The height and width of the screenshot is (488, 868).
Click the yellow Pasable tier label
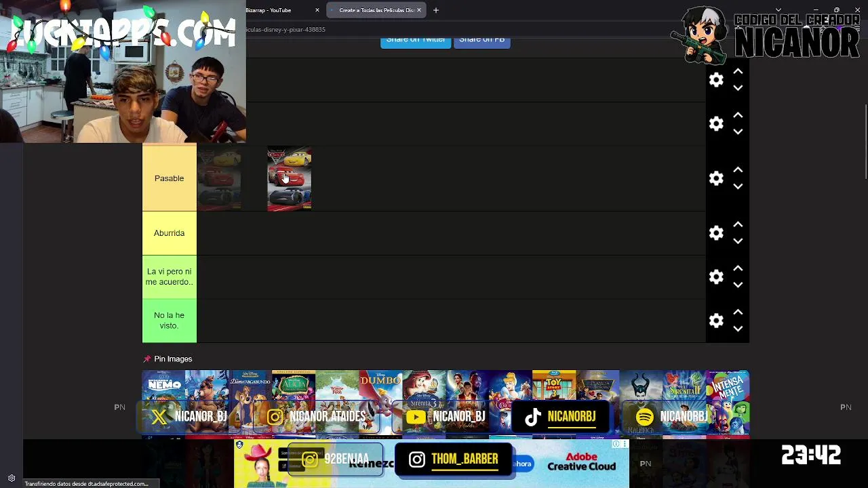(x=169, y=178)
